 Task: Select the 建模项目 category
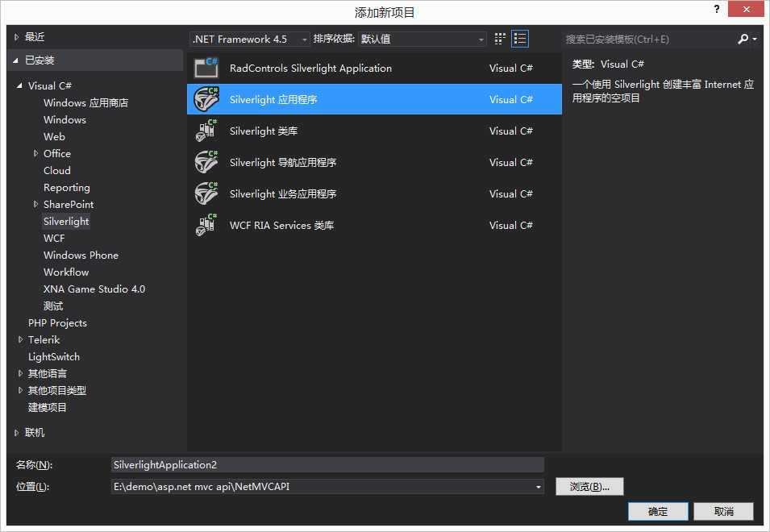(47, 407)
